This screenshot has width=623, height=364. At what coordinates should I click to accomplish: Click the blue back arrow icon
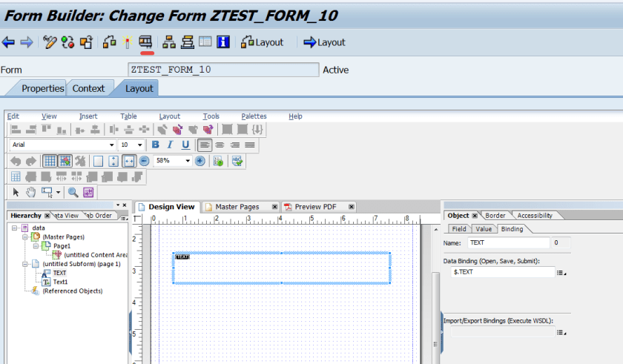(x=8, y=42)
